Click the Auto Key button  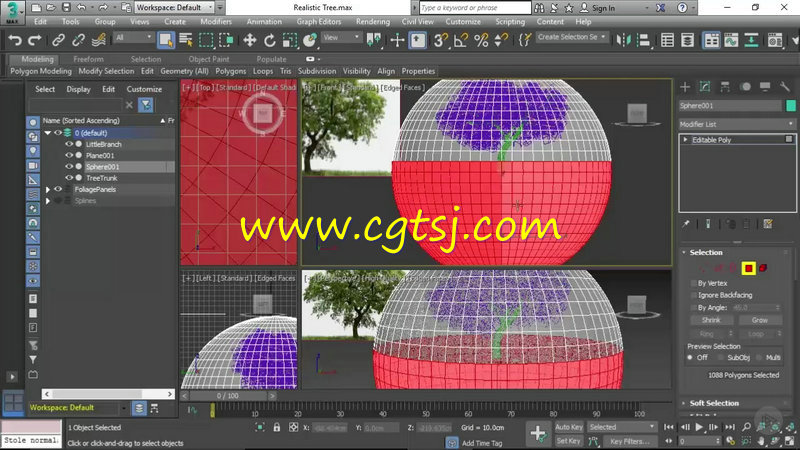(569, 427)
